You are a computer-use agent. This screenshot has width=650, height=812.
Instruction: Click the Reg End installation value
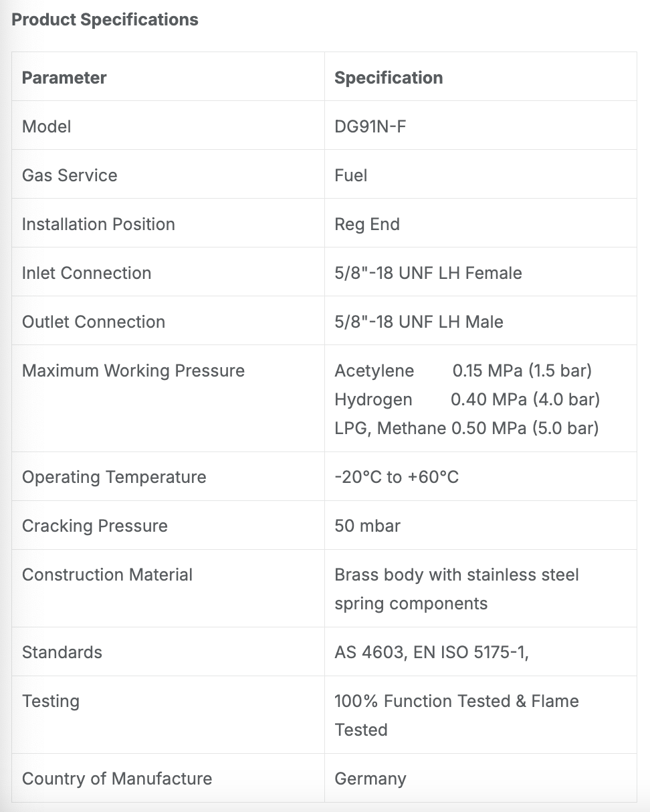click(367, 224)
